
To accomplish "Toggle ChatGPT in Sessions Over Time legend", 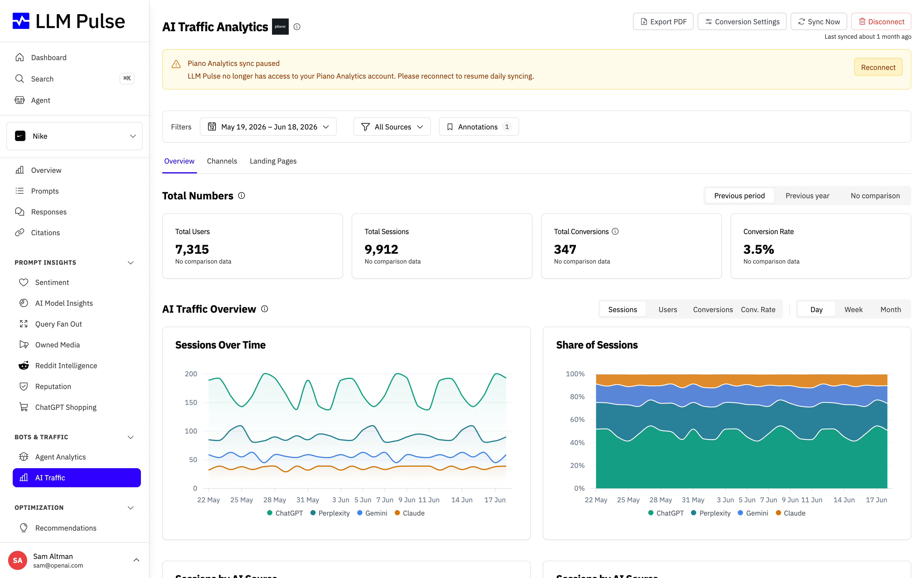I will [x=285, y=513].
